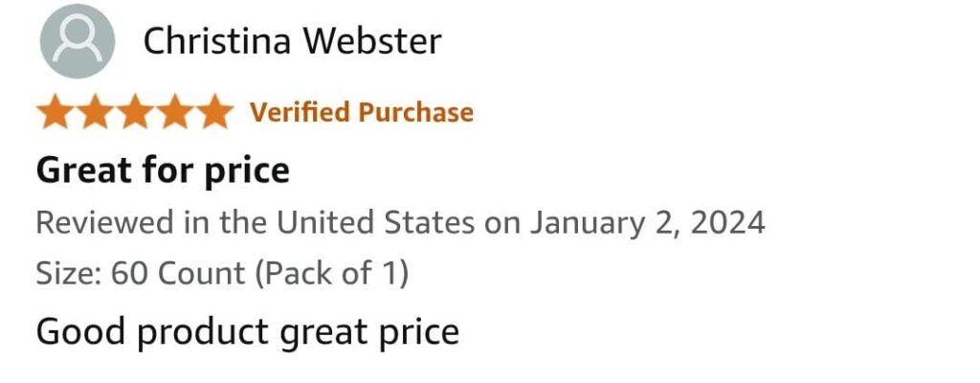
Task: Click the word "Purchase" in the orange badge
Action: (x=415, y=112)
